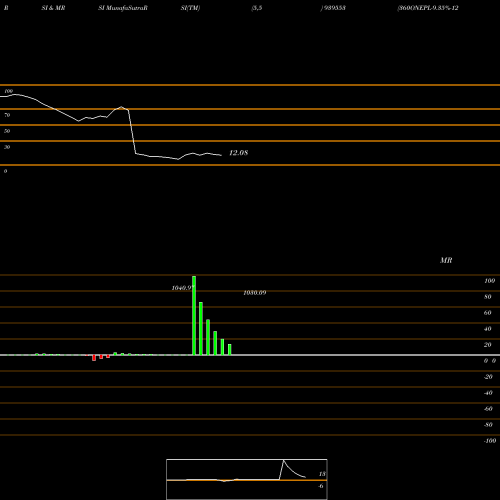This screenshot has height=500, width=500.
Task: Click the RSI value label 12.08
Action: pyautogui.click(x=239, y=153)
